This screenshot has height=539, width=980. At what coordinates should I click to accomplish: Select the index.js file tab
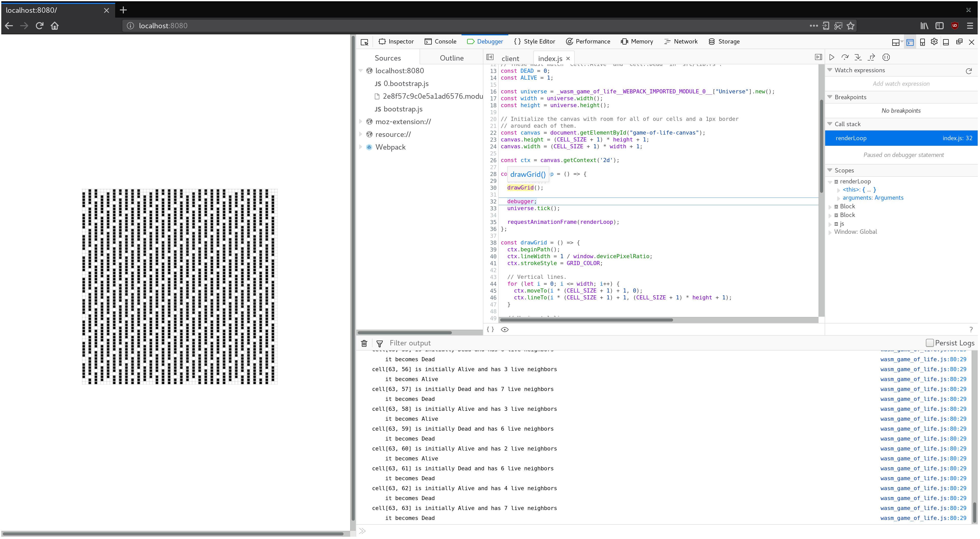coord(550,58)
